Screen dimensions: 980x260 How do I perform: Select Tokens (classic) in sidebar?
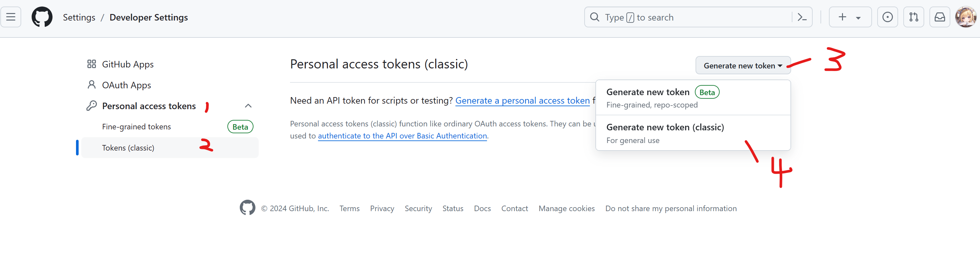[128, 148]
